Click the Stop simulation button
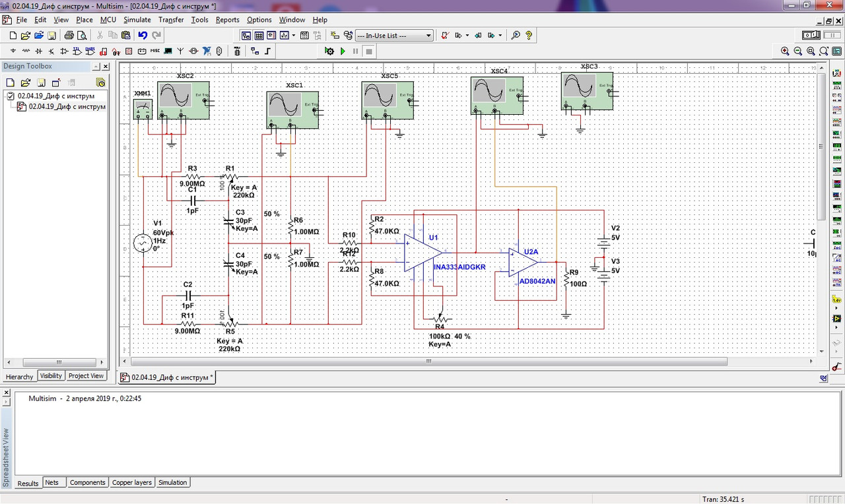Viewport: 845px width, 504px height. (369, 51)
